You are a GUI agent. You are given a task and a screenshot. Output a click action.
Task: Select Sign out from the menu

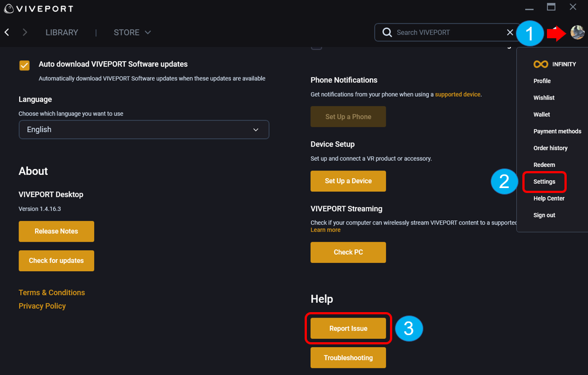point(544,215)
